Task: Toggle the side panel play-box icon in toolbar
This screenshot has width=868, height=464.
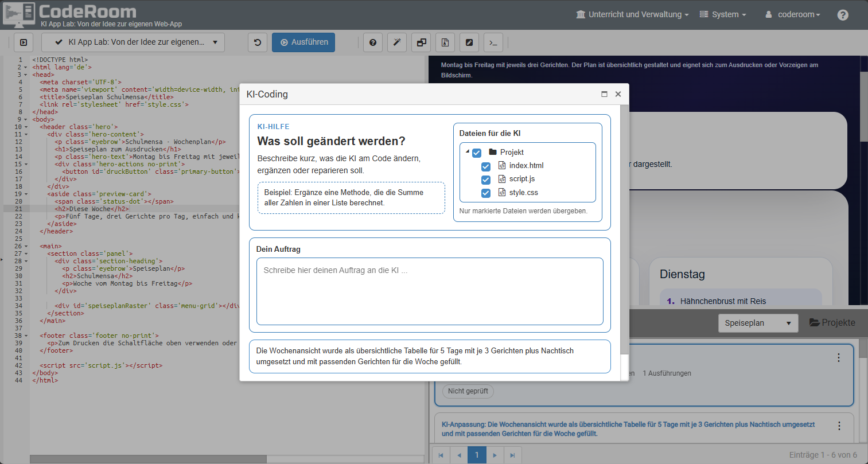Action: click(x=23, y=42)
